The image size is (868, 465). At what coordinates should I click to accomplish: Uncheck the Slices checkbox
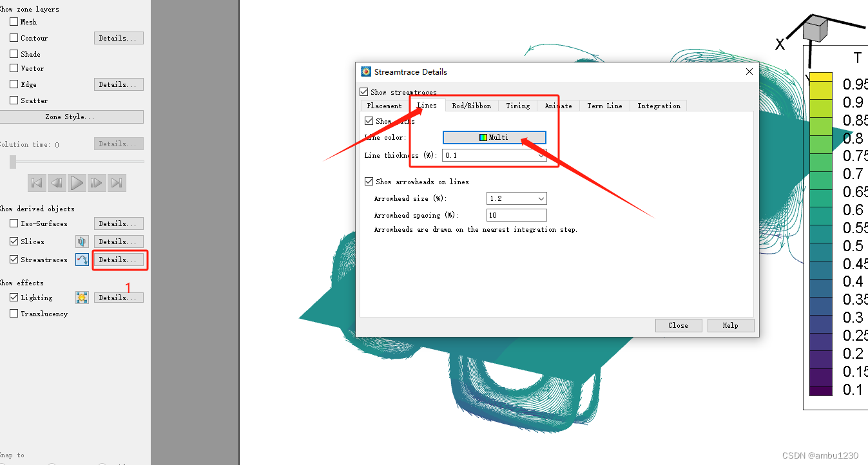14,241
